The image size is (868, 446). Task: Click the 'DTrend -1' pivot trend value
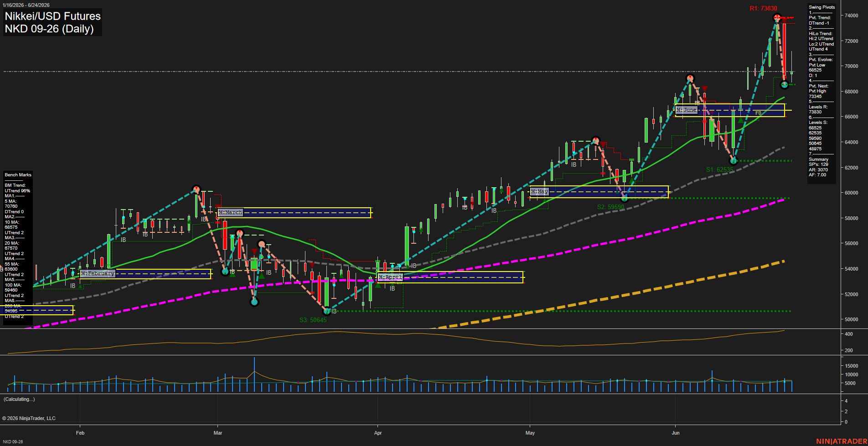pyautogui.click(x=819, y=23)
